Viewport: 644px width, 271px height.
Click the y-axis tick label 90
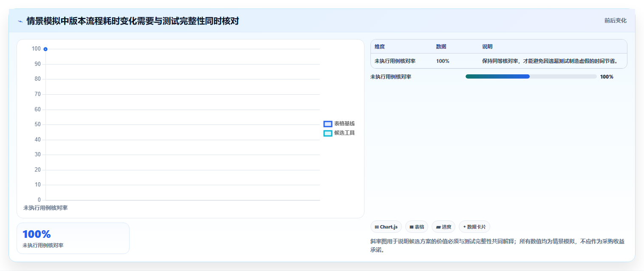point(38,64)
